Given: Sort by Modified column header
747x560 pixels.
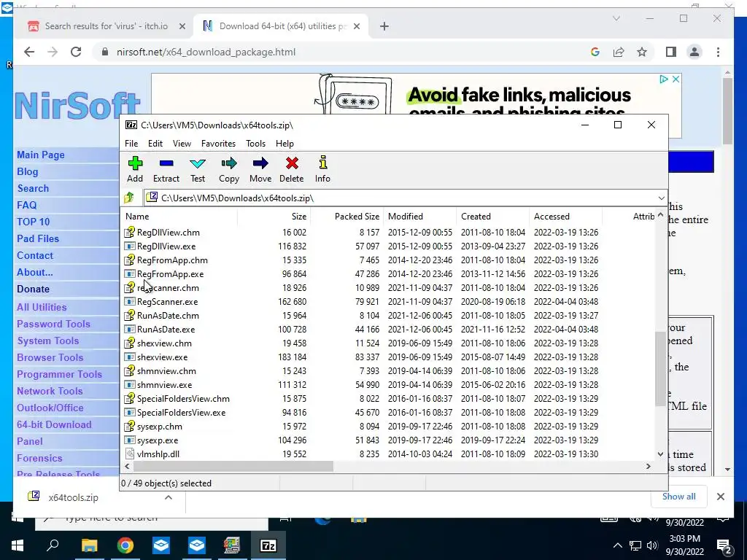Looking at the screenshot, I should click(x=419, y=216).
